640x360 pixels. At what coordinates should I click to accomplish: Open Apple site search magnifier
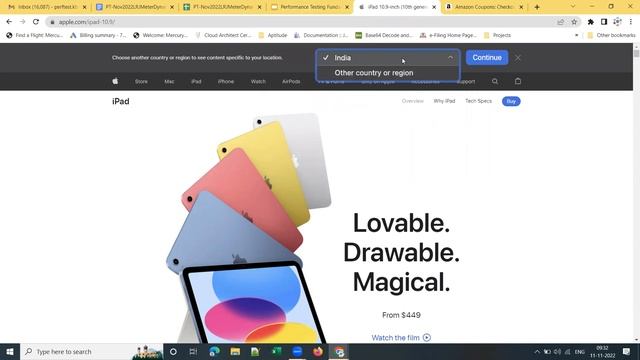point(495,81)
